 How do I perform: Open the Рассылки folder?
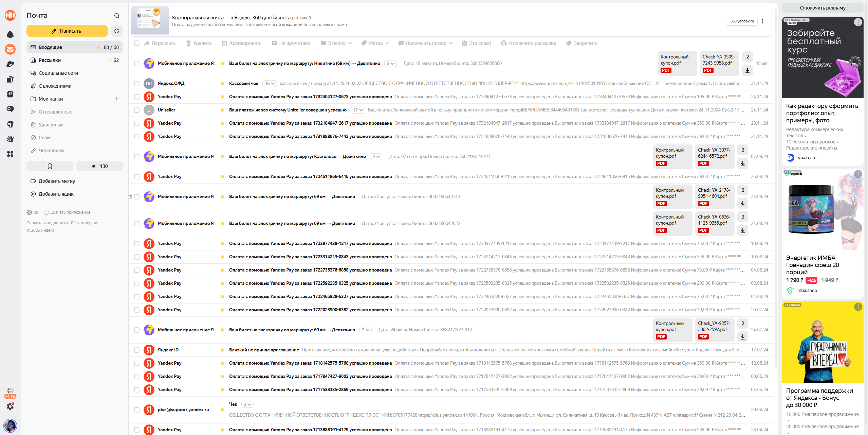[x=50, y=60]
